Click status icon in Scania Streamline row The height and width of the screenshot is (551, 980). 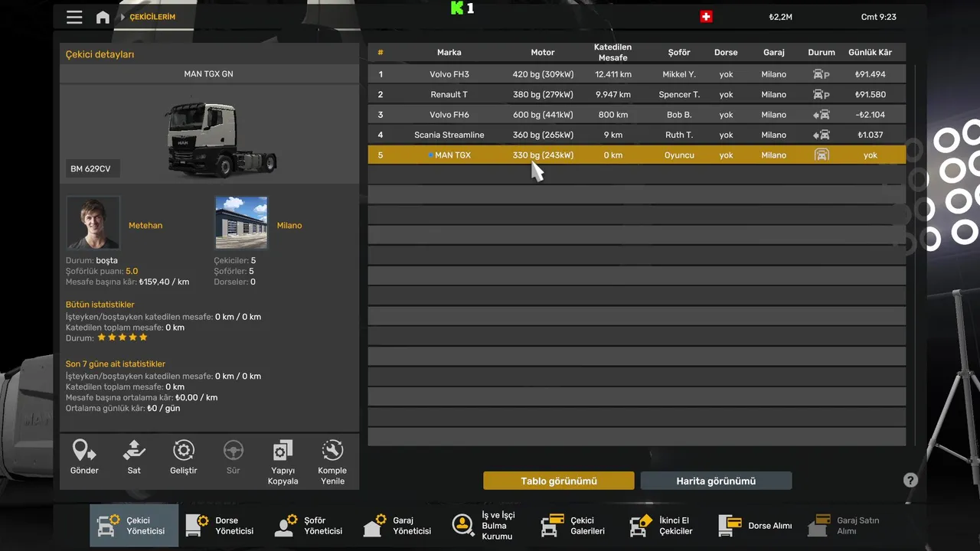tap(822, 135)
